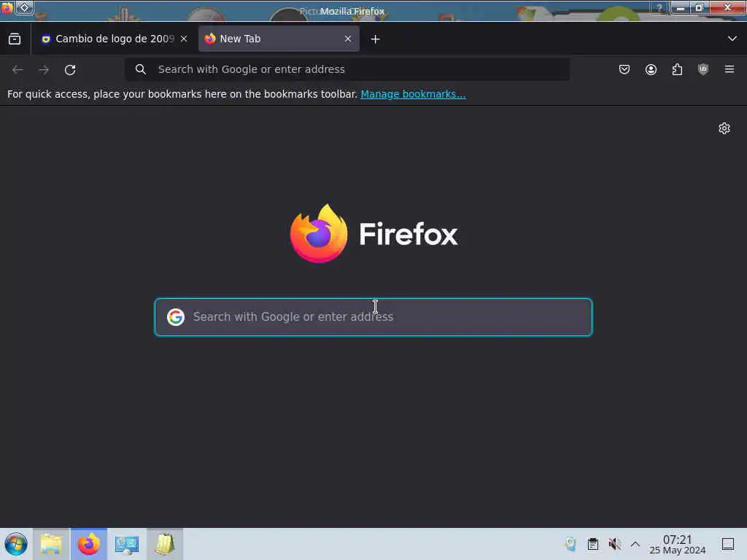
Task: Open the Firefox account icon
Action: pyautogui.click(x=651, y=69)
